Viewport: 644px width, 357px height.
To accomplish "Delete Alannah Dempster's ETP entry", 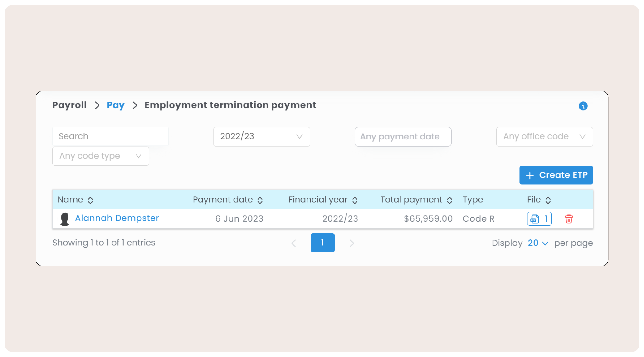I will click(x=569, y=219).
